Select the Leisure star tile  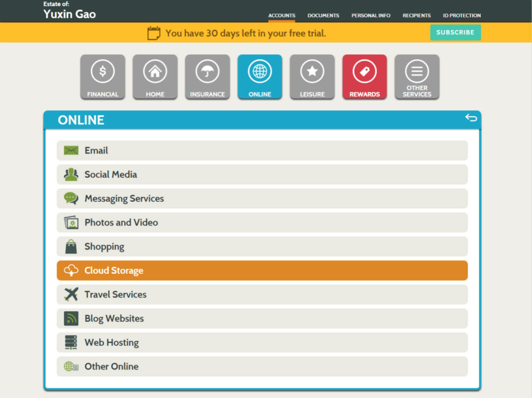(x=312, y=76)
